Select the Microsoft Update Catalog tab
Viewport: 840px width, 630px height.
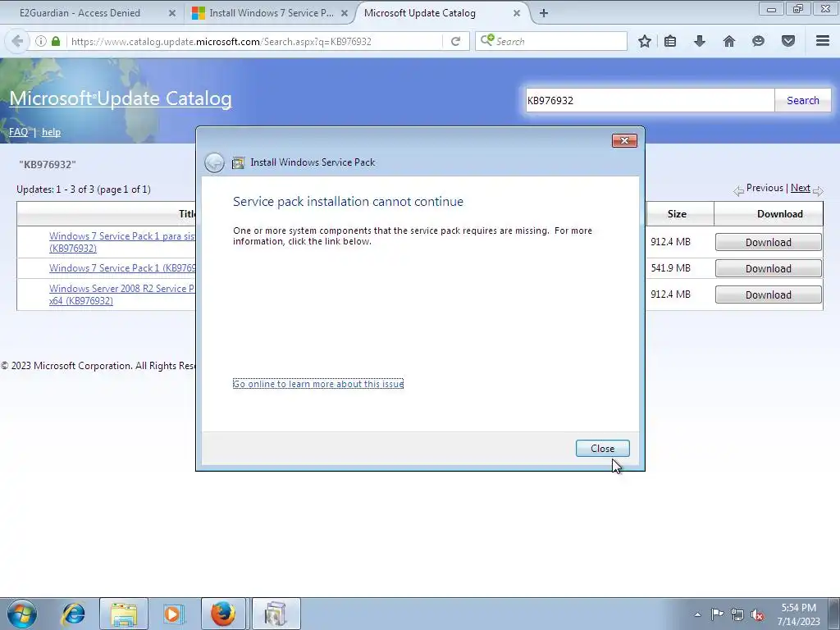tap(419, 13)
